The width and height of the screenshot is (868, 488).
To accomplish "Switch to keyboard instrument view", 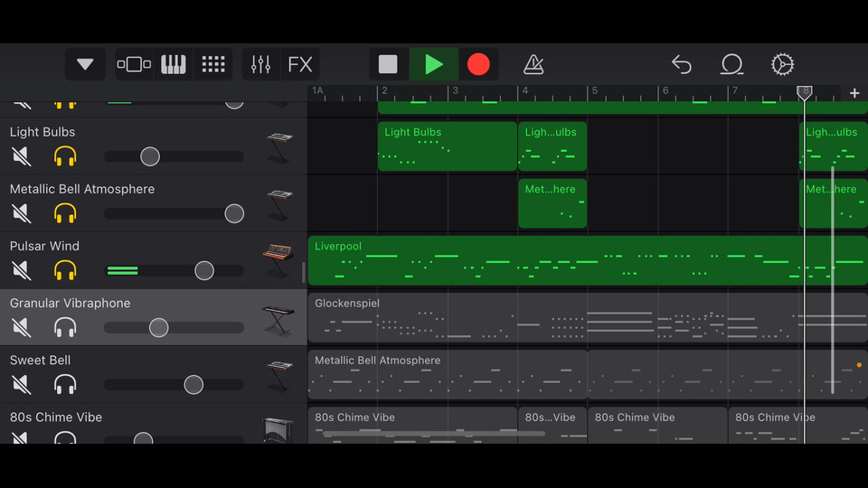I will pos(174,64).
